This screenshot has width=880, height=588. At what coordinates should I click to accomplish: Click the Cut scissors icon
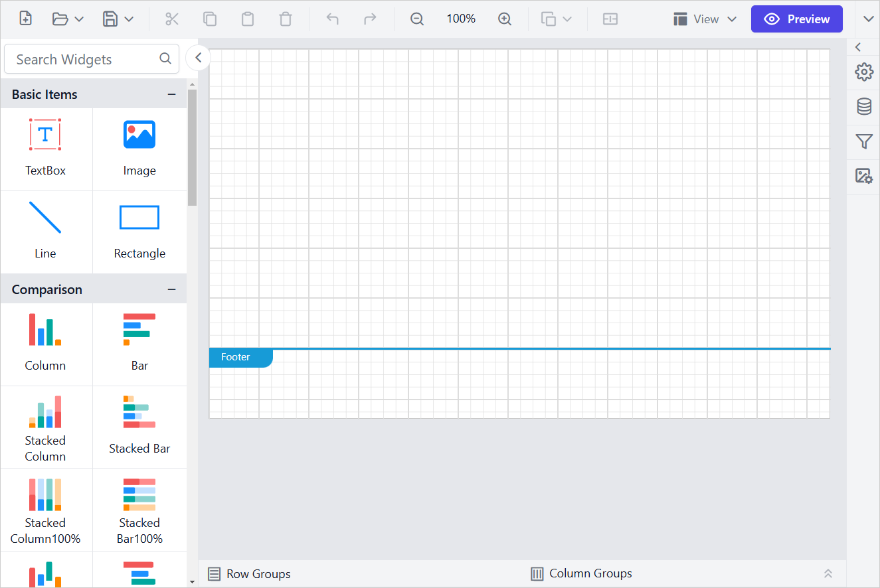pyautogui.click(x=172, y=19)
